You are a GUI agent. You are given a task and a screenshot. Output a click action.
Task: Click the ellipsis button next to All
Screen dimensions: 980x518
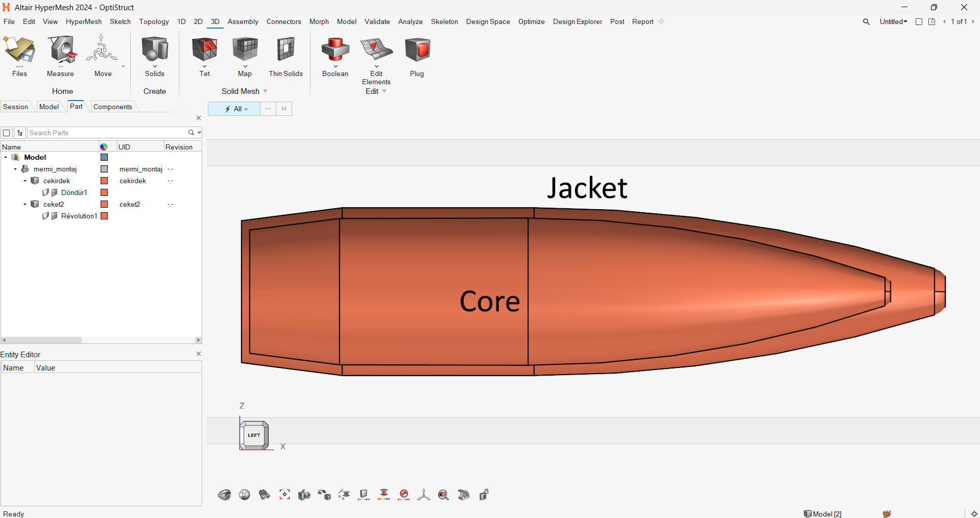click(x=268, y=109)
